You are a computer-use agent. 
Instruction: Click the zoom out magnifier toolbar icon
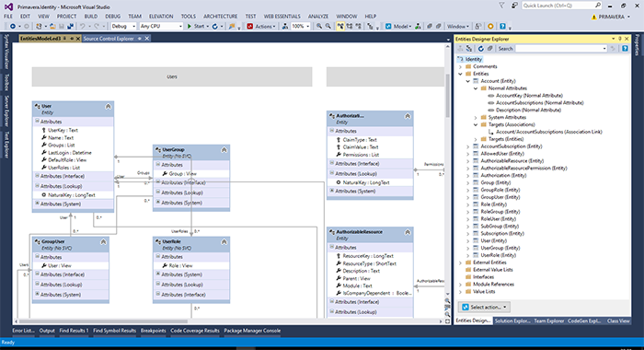(x=328, y=27)
